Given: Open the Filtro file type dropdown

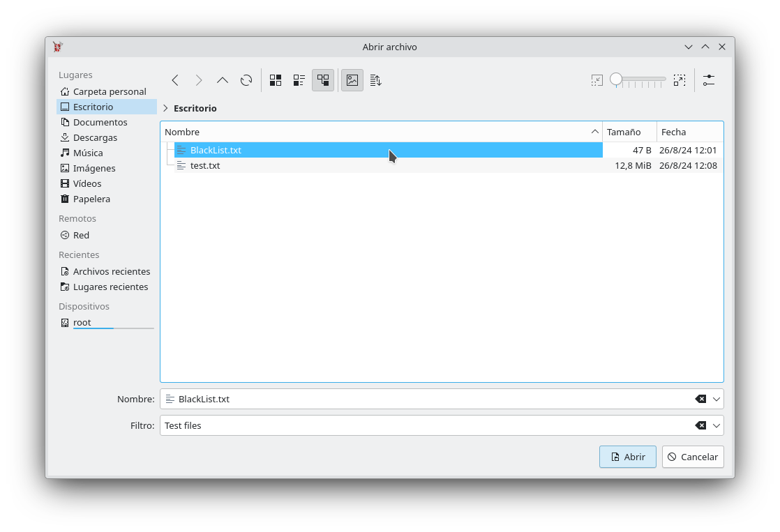Looking at the screenshot, I should click(x=717, y=425).
